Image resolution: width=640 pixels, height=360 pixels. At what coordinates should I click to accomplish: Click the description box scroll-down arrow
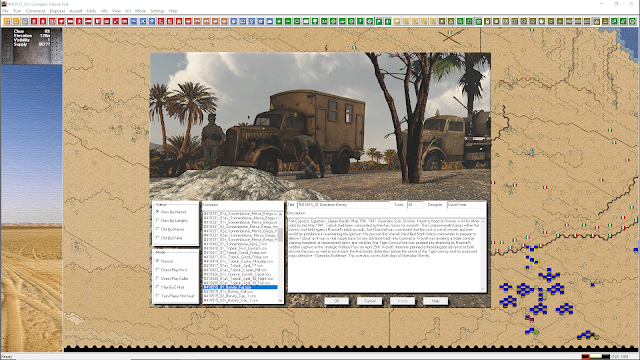(x=483, y=289)
